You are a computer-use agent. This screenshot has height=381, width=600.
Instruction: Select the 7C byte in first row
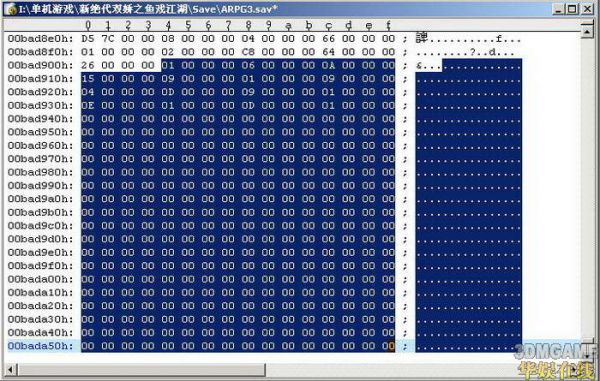click(108, 39)
